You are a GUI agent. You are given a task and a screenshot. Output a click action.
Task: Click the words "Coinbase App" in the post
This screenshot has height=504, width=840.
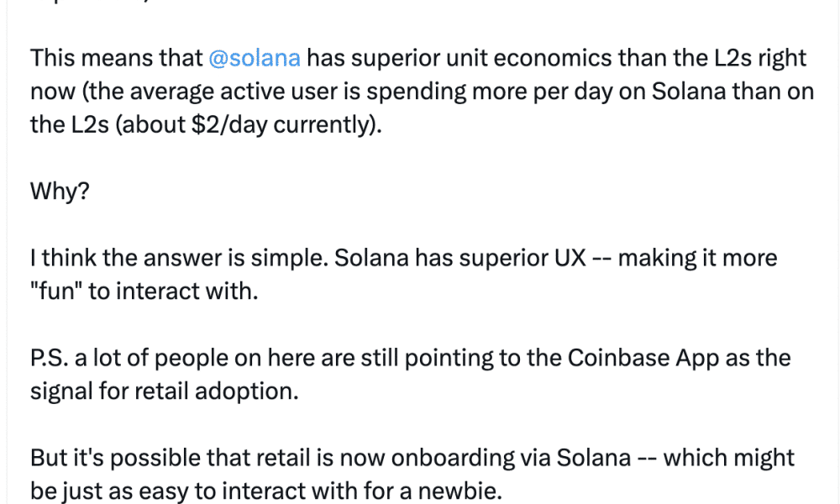coord(643,359)
